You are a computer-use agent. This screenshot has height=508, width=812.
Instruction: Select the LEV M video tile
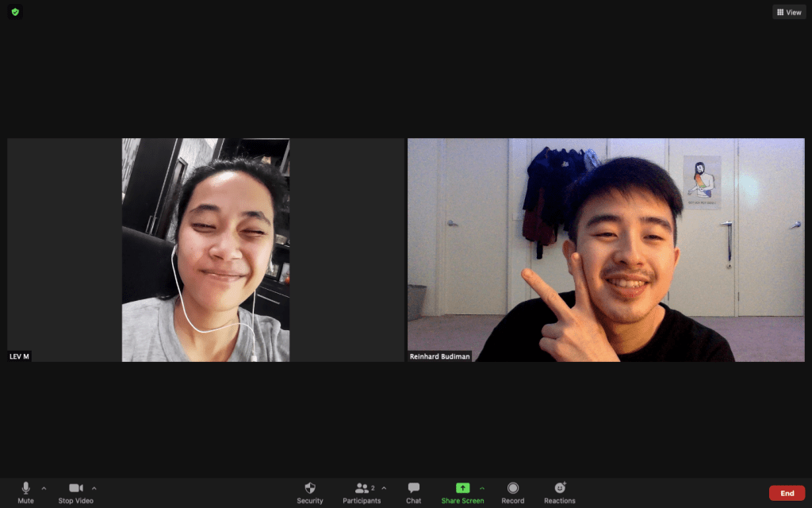(205, 250)
